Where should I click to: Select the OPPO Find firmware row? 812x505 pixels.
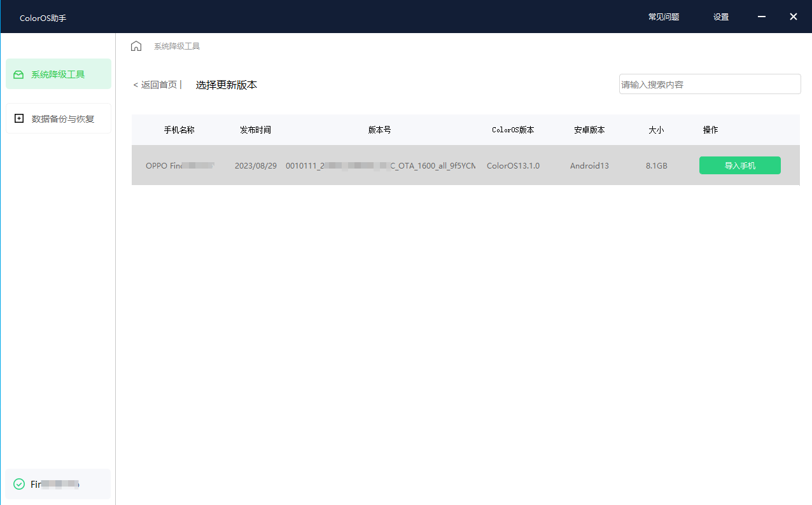coord(382,165)
